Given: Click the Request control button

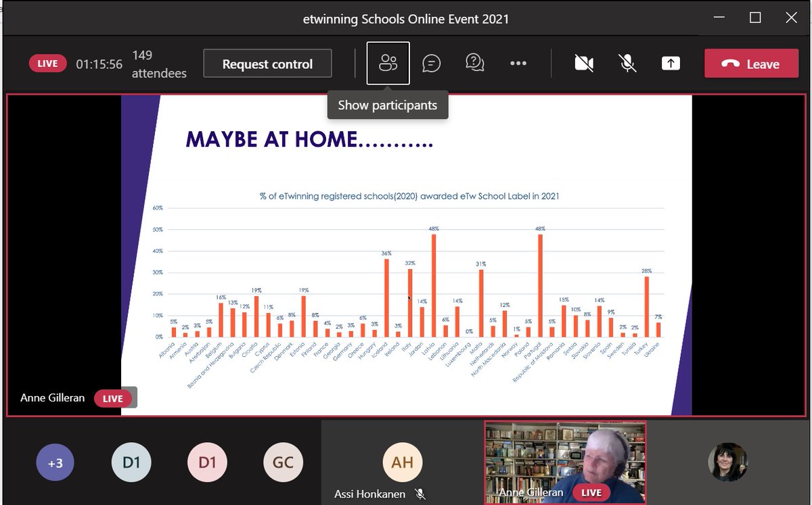Looking at the screenshot, I should pos(267,64).
